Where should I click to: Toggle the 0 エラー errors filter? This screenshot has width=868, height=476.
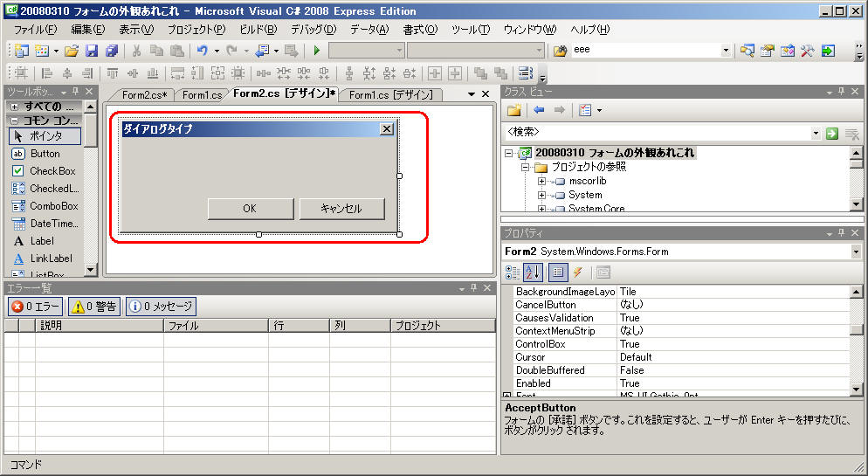coord(36,307)
